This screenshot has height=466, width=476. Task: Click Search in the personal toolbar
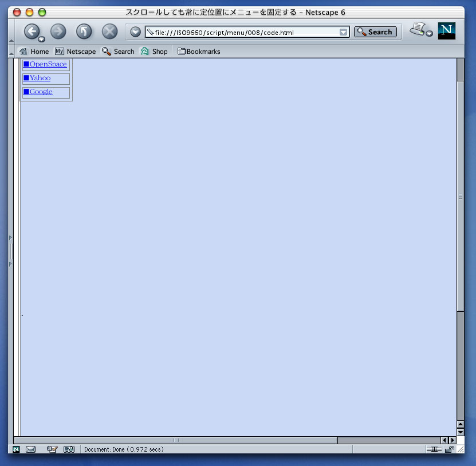click(x=118, y=52)
